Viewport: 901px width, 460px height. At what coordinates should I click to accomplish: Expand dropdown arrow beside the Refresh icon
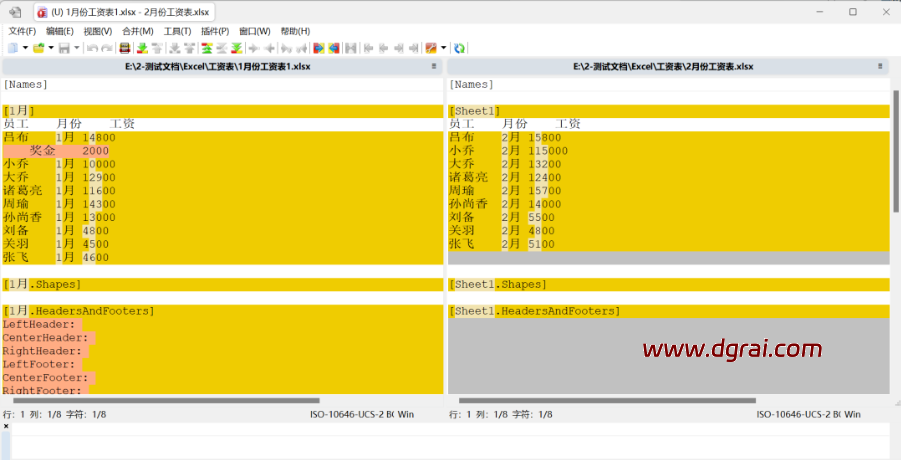coord(443,48)
